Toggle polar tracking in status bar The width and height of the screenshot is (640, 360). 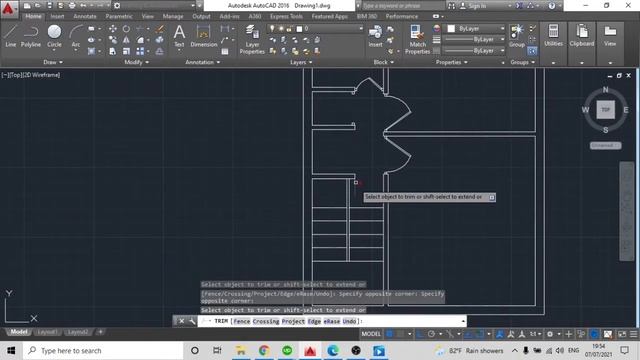pos(431,334)
